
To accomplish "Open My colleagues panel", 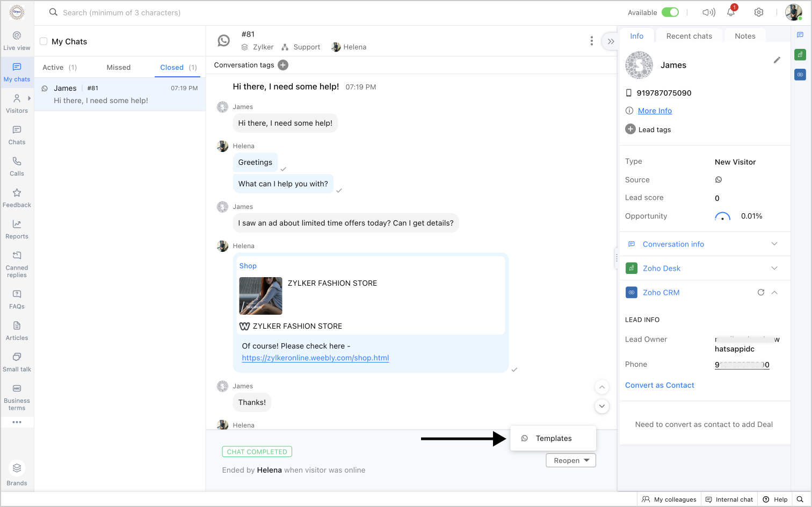I will (x=669, y=499).
